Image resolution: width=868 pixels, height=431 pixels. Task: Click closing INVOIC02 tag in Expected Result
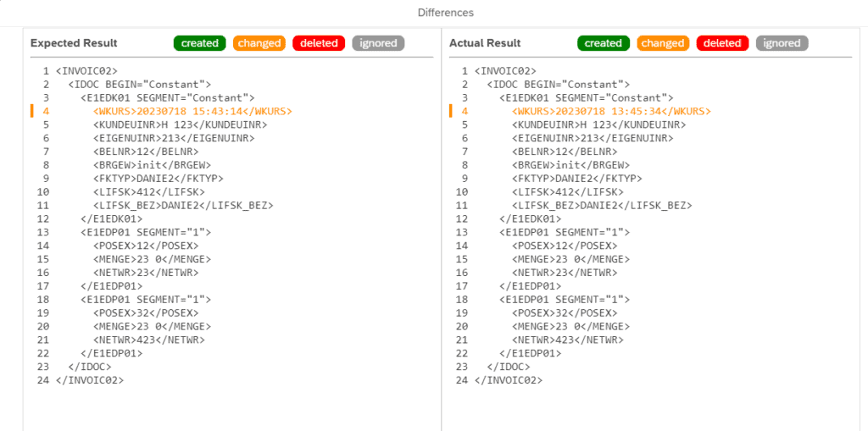tap(90, 380)
